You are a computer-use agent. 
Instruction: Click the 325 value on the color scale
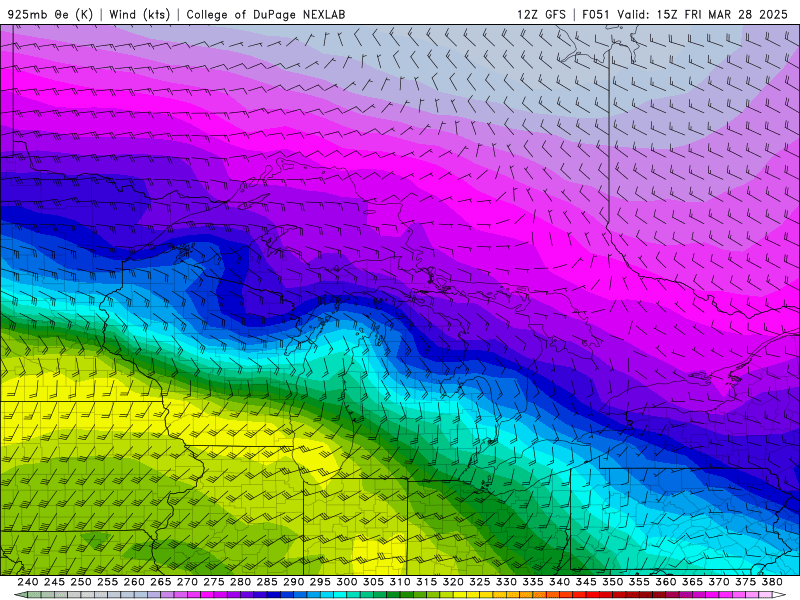(480, 582)
